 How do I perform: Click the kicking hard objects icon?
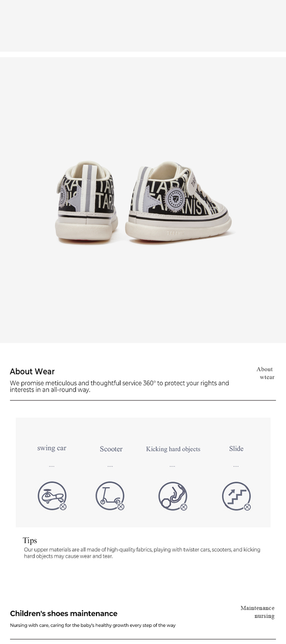point(173,496)
